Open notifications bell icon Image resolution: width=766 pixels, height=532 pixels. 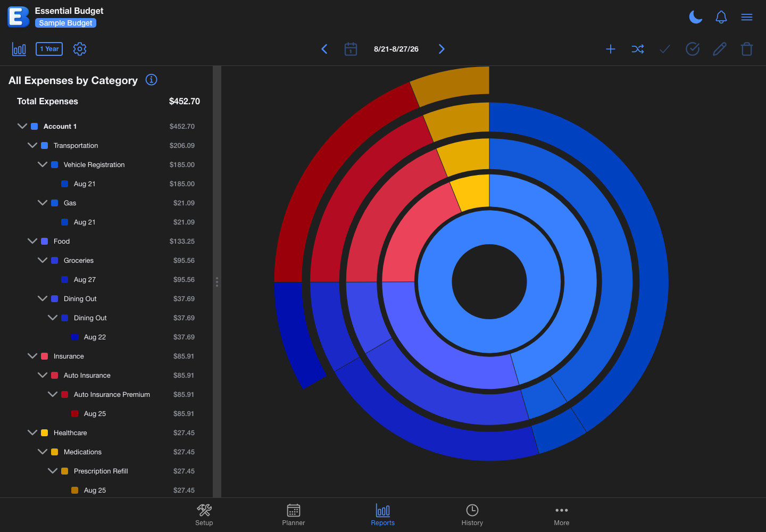[721, 17]
